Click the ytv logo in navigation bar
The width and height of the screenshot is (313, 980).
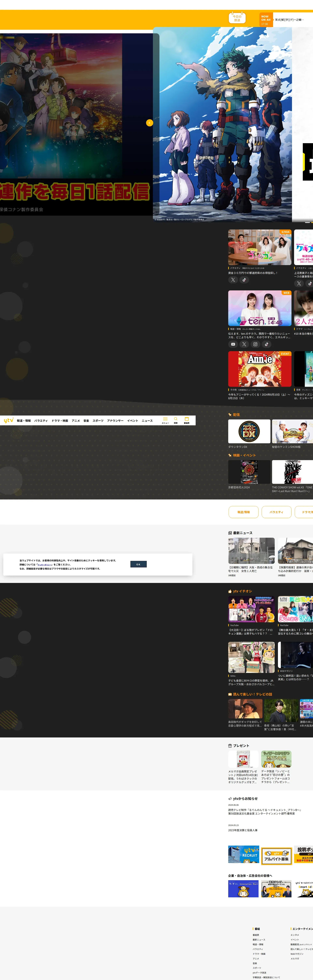(x=8, y=420)
